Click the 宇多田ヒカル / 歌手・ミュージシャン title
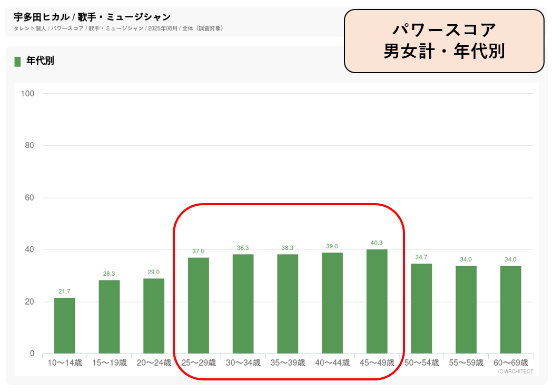This screenshot has height=392, width=553. point(92,17)
